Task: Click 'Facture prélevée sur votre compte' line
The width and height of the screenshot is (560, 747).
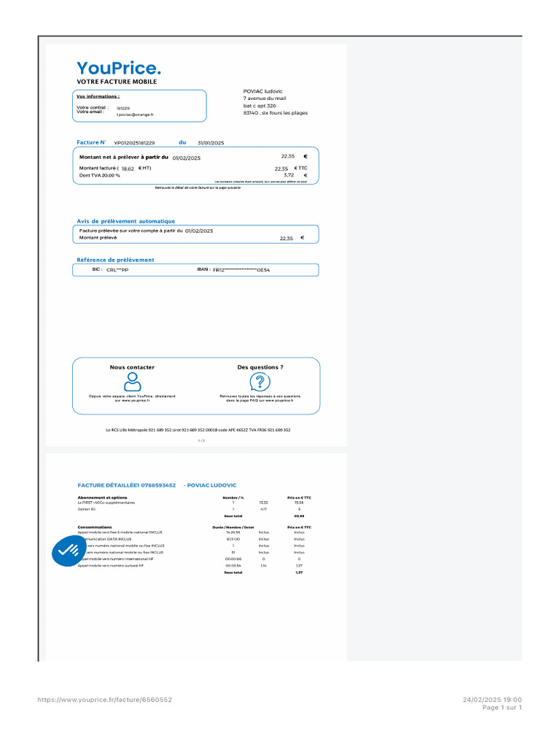Action: (x=146, y=231)
